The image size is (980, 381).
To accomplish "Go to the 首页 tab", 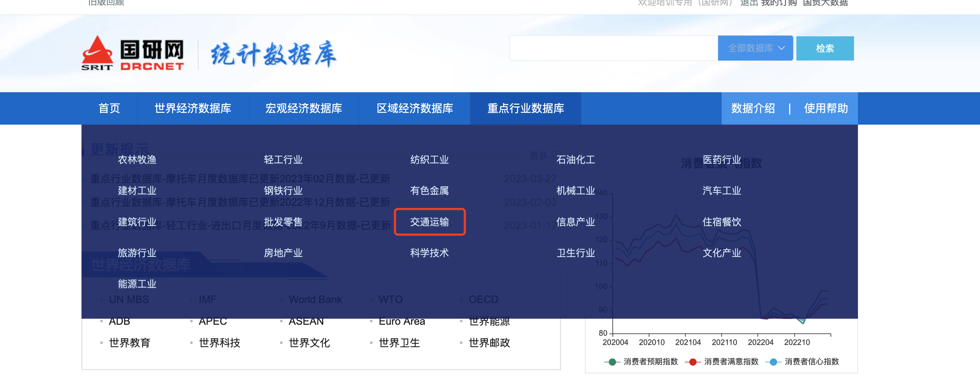I will click(109, 109).
